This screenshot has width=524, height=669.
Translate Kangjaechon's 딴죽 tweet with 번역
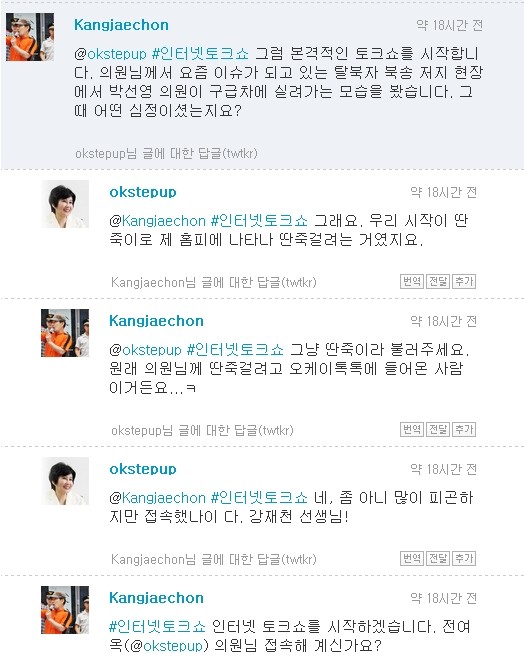pos(412,430)
